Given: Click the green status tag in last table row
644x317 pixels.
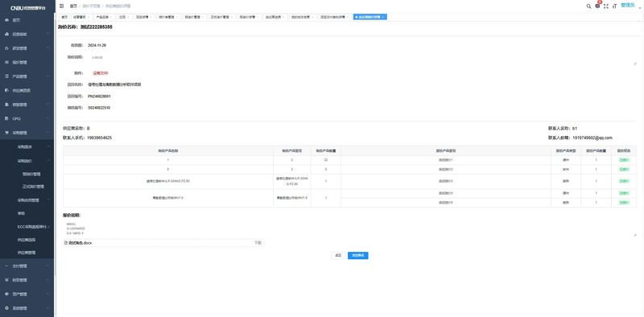Looking at the screenshot, I should [624, 203].
